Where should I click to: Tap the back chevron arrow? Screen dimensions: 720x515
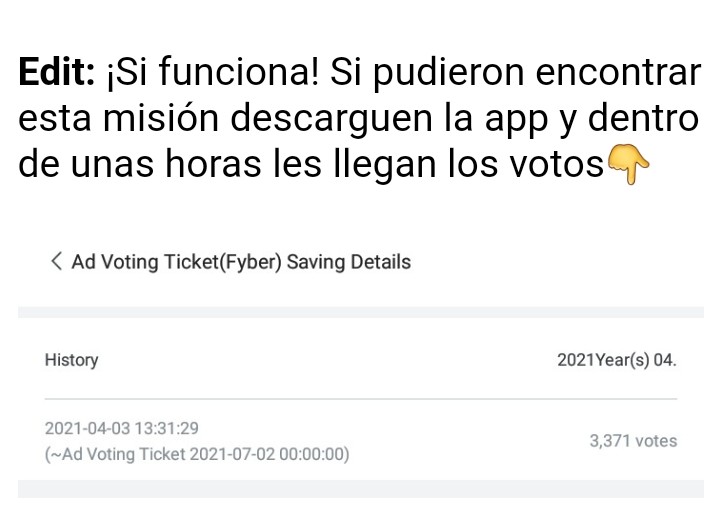point(55,262)
